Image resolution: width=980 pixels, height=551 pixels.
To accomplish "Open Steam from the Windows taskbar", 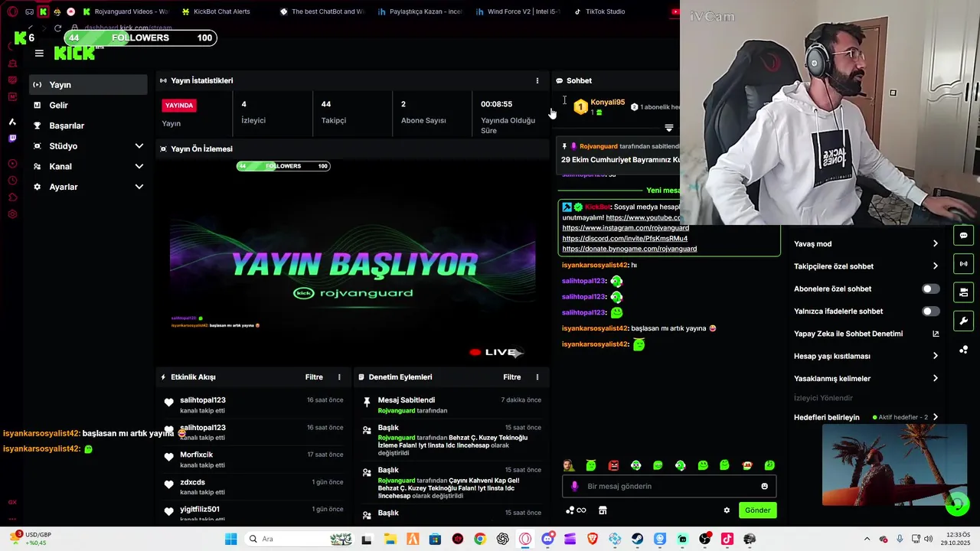I will [637, 539].
